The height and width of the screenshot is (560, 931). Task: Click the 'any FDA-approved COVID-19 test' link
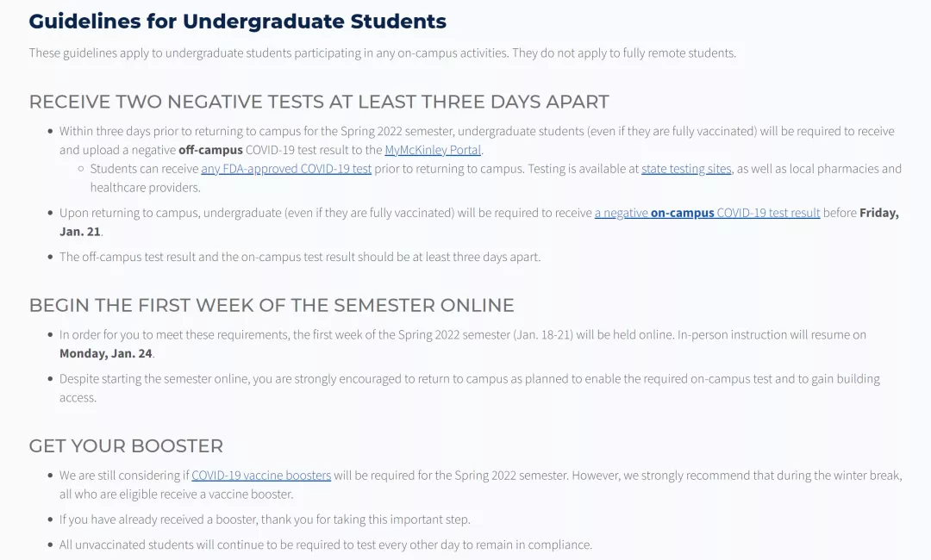(286, 169)
